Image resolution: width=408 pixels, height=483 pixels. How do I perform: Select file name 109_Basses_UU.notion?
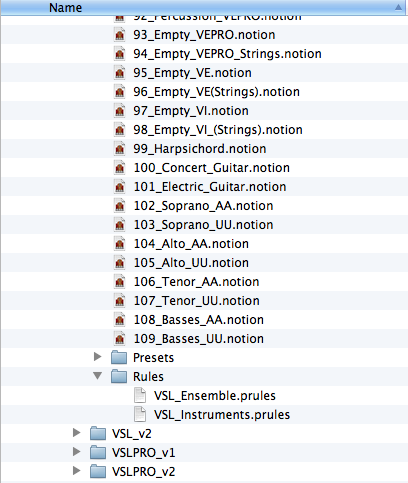pyautogui.click(x=199, y=339)
